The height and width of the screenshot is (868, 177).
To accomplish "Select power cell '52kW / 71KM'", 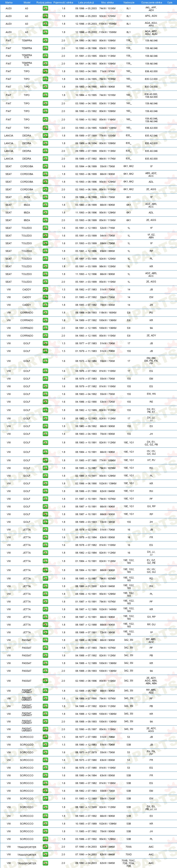I will pos(108,228).
